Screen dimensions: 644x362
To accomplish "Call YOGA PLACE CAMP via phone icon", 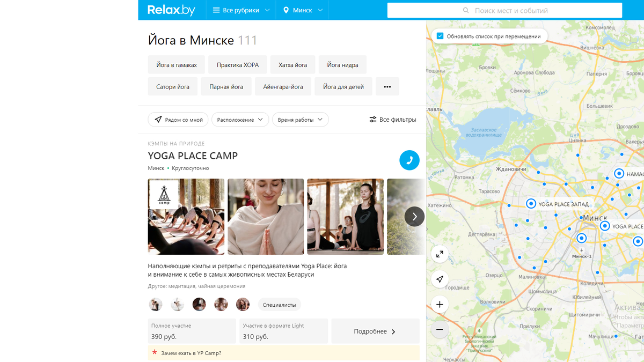I will (409, 160).
